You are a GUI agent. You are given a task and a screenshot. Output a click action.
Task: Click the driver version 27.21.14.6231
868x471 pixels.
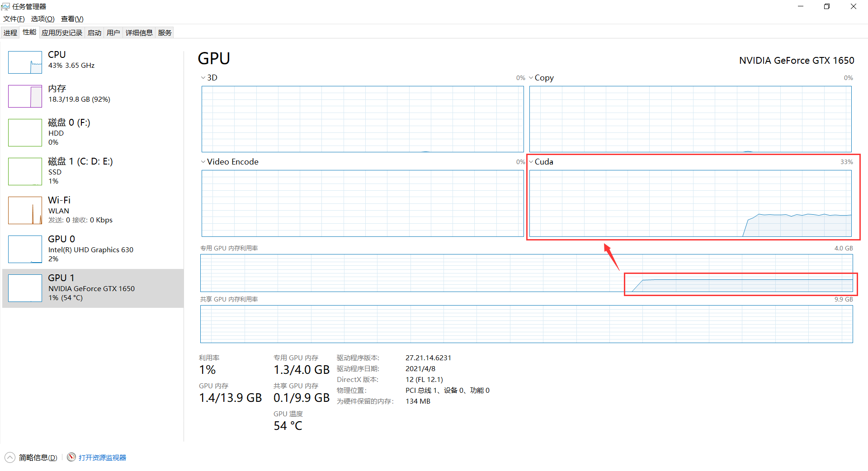tap(428, 358)
